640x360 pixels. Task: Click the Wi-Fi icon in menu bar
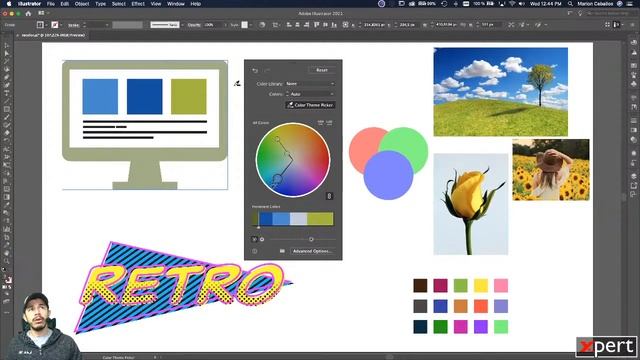[x=512, y=4]
